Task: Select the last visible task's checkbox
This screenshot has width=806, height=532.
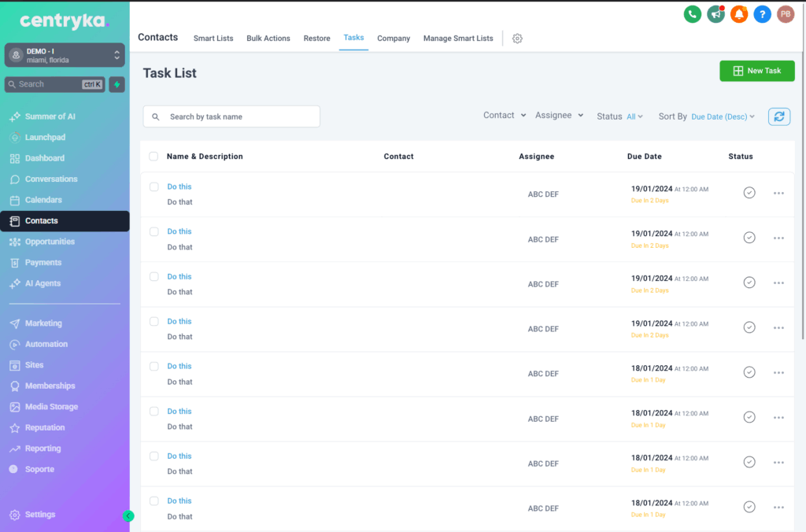Action: pyautogui.click(x=153, y=501)
